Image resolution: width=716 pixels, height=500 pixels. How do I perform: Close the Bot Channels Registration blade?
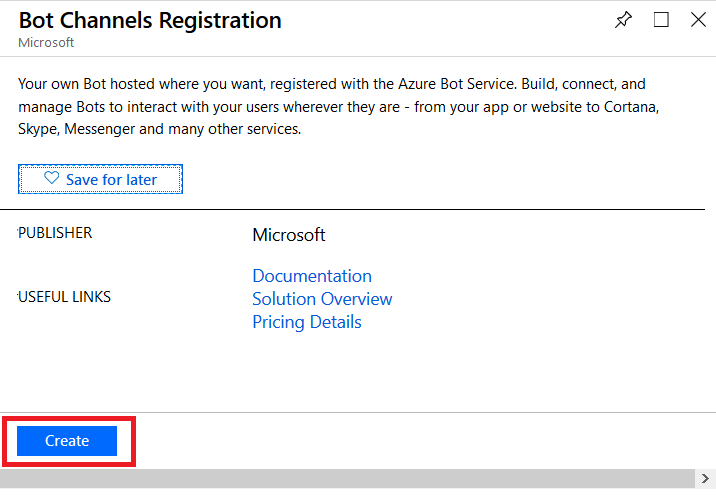(x=698, y=20)
